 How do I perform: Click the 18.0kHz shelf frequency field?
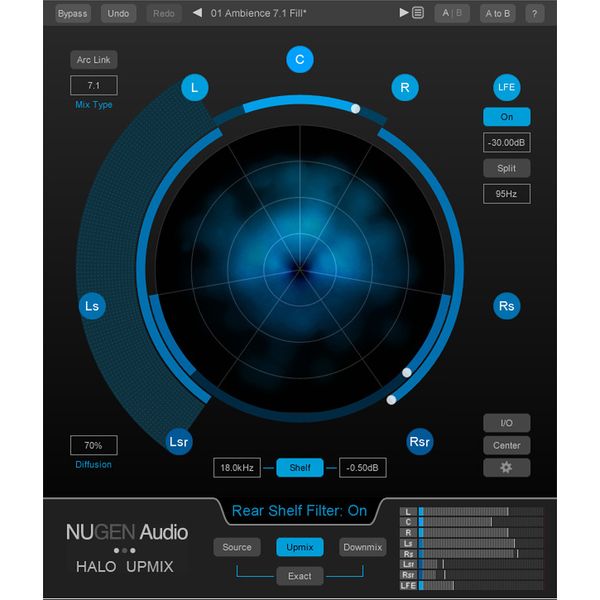237,468
